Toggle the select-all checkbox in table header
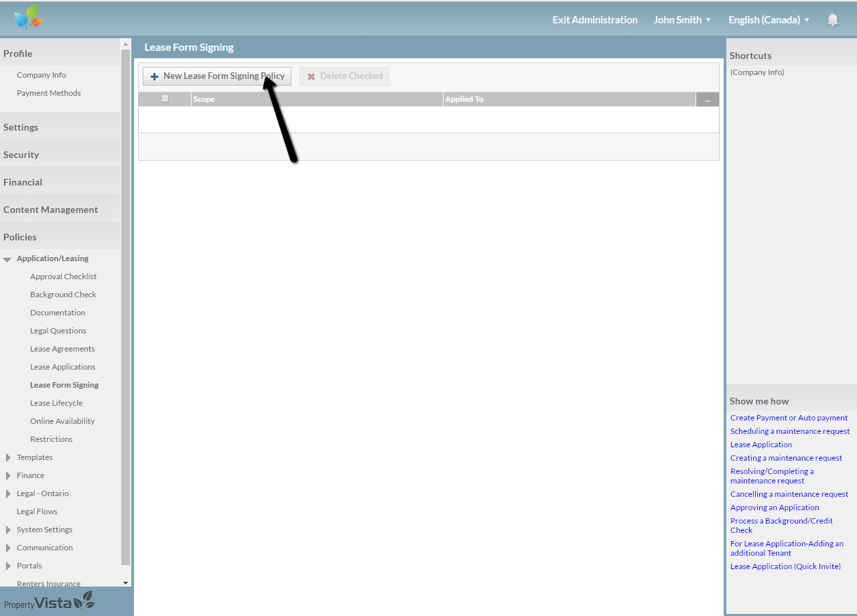The image size is (857, 616). (x=165, y=99)
